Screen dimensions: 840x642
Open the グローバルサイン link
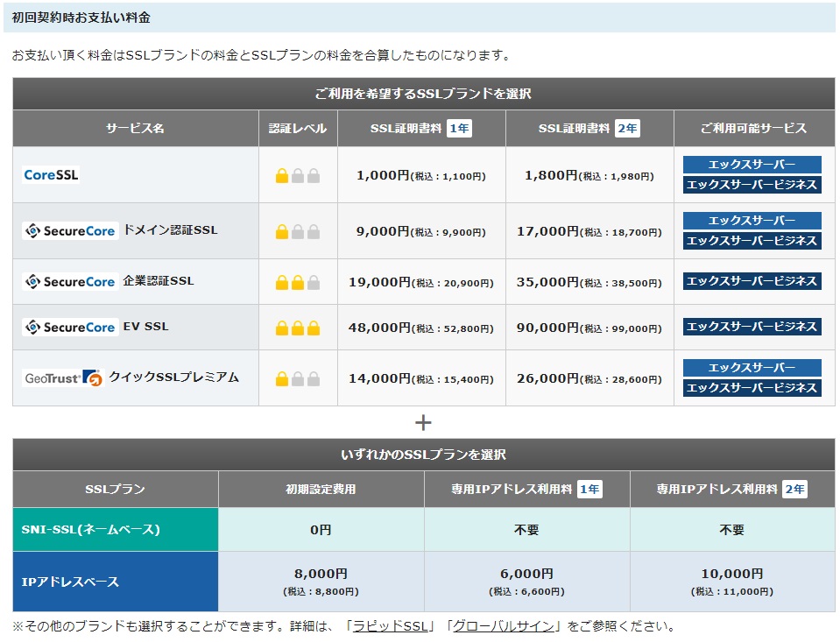[x=504, y=626]
